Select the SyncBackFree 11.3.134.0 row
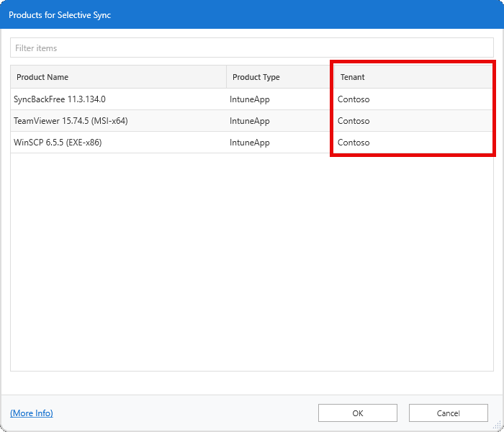504x432 pixels. point(252,99)
